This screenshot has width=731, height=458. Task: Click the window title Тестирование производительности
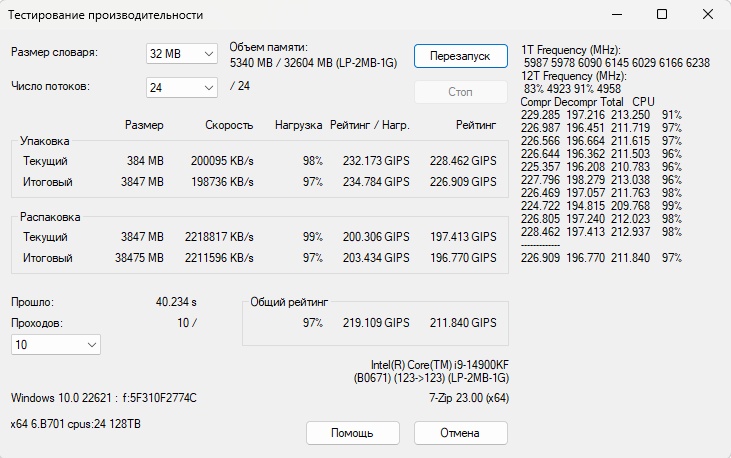click(x=106, y=16)
